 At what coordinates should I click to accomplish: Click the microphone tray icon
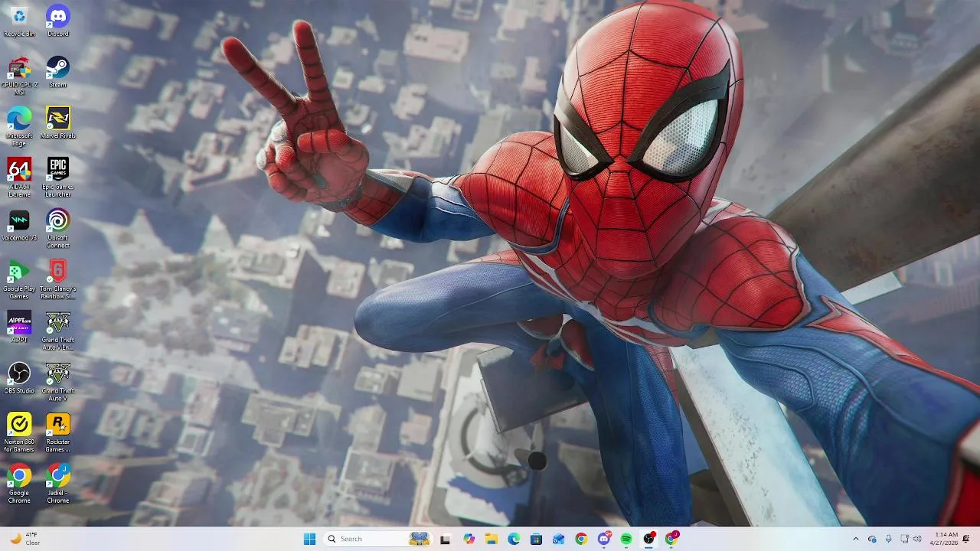click(888, 539)
